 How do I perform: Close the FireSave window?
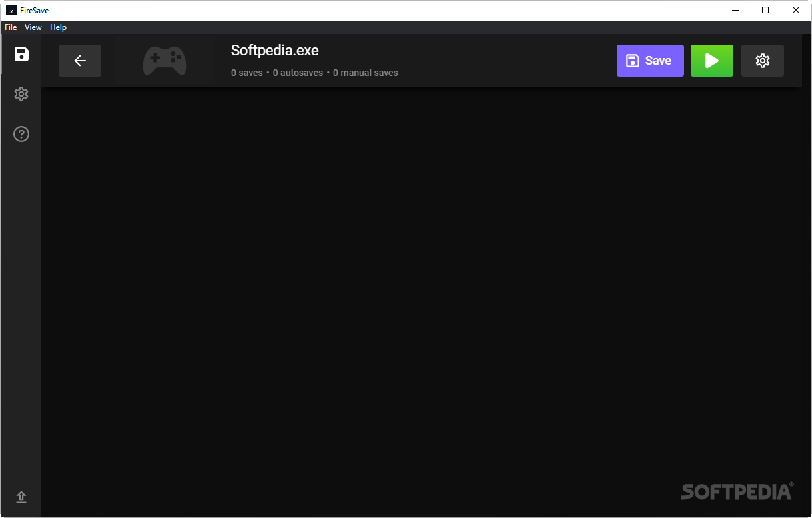(796, 10)
